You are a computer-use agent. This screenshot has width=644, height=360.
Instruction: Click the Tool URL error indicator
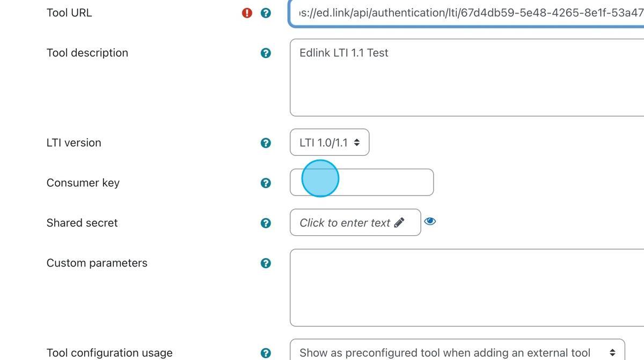[246, 12]
